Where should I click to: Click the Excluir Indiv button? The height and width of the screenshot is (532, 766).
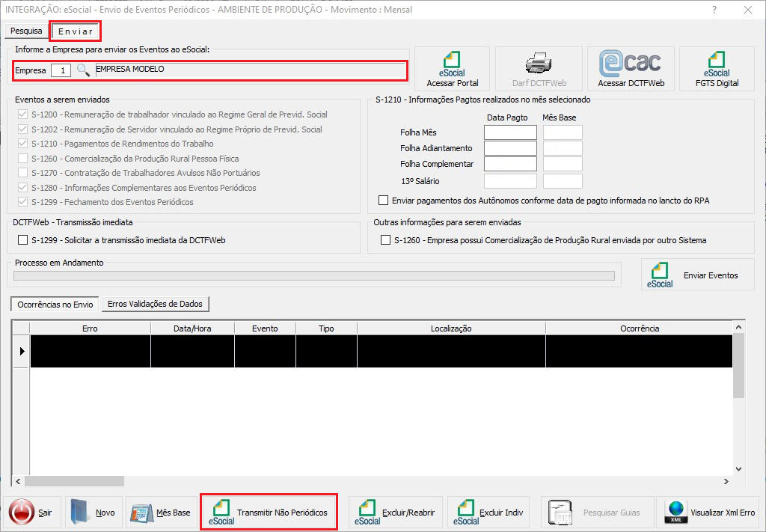click(x=490, y=513)
